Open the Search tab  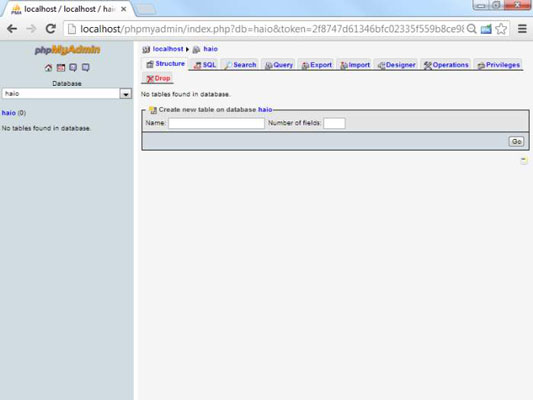[x=240, y=65]
